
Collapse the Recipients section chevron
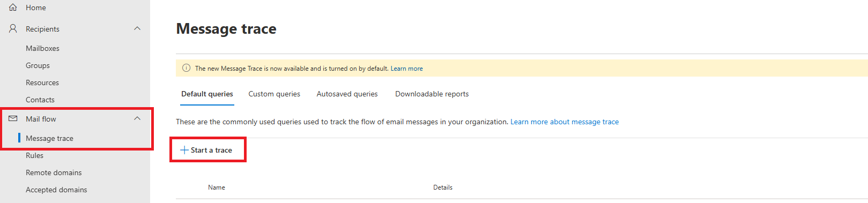click(137, 28)
